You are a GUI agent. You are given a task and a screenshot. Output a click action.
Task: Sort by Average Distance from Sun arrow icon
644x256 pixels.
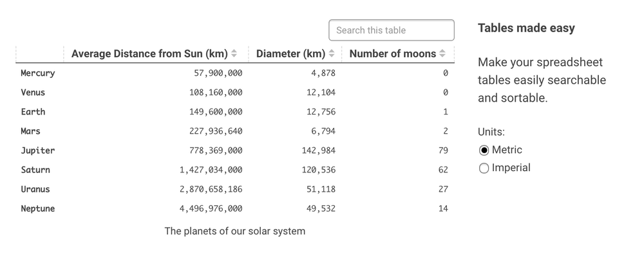click(x=234, y=53)
